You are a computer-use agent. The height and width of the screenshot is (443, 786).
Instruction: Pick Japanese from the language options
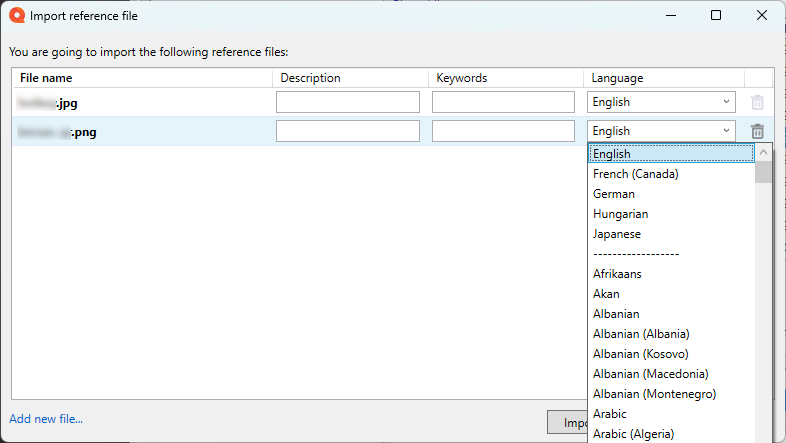click(617, 234)
